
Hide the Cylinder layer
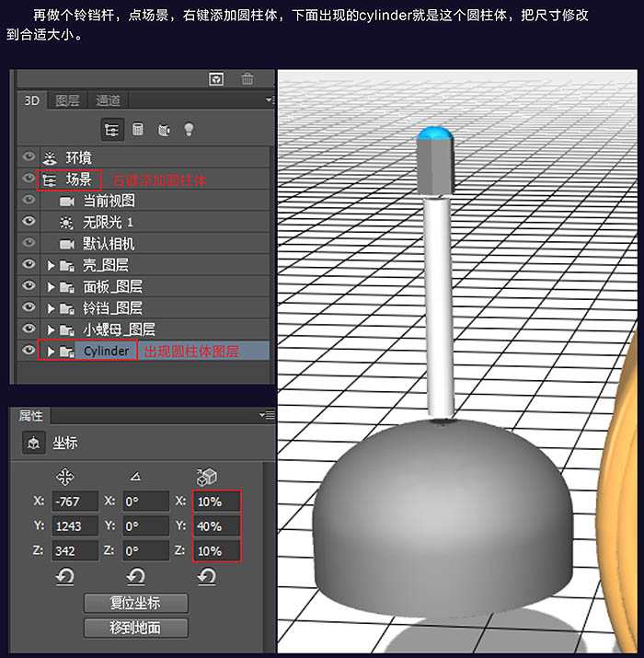pyautogui.click(x=29, y=350)
